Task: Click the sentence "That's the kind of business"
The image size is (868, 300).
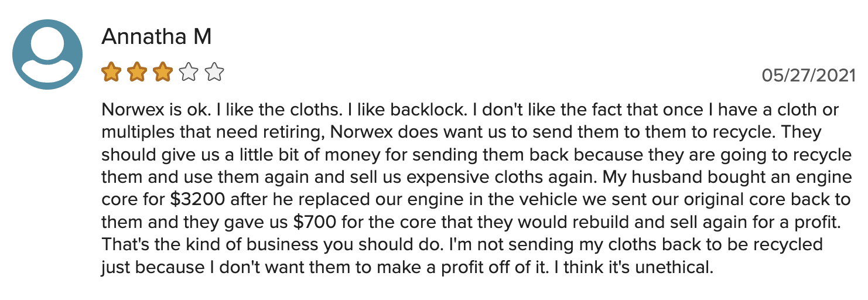Action: coord(204,244)
